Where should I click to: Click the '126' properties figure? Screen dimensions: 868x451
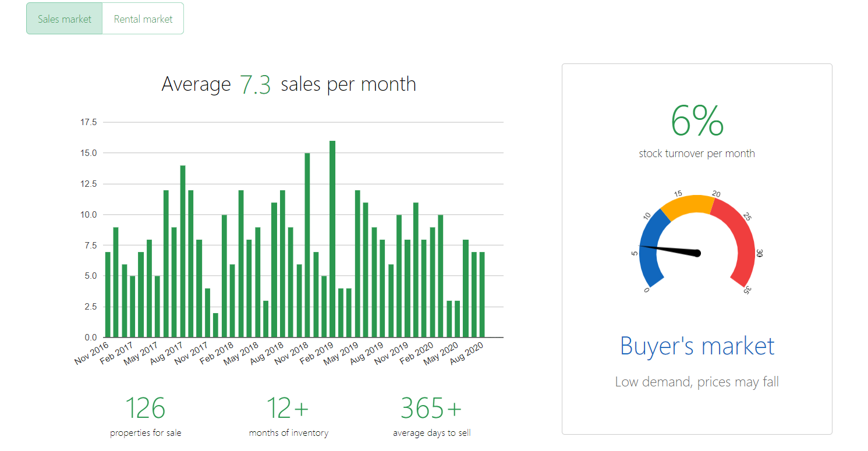click(x=146, y=408)
